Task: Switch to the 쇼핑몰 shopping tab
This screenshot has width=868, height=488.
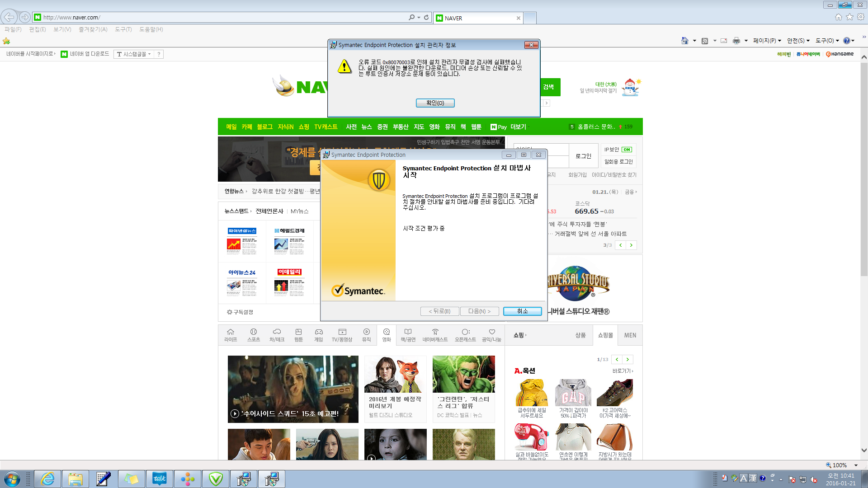Action: [x=605, y=335]
